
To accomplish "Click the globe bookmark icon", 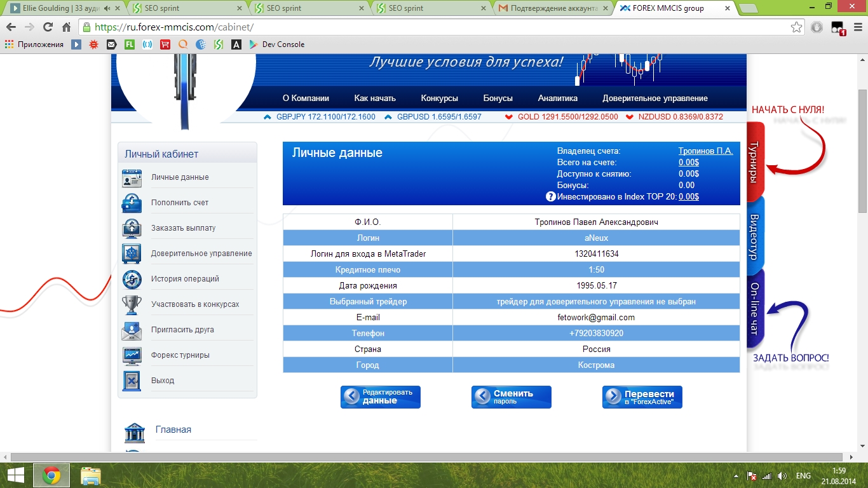I will [x=201, y=44].
